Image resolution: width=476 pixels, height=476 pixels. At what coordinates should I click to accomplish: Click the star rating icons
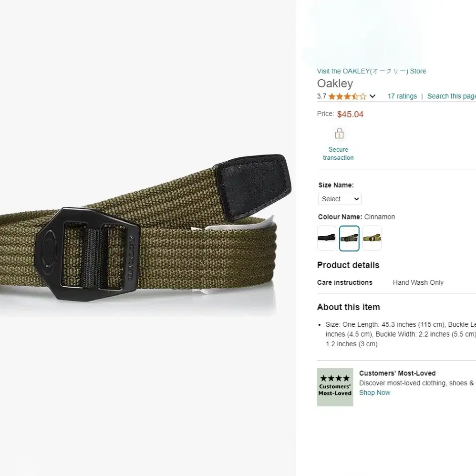[347, 96]
